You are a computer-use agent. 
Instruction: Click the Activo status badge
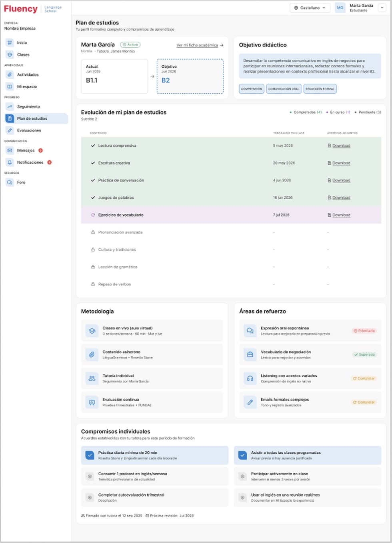(130, 45)
